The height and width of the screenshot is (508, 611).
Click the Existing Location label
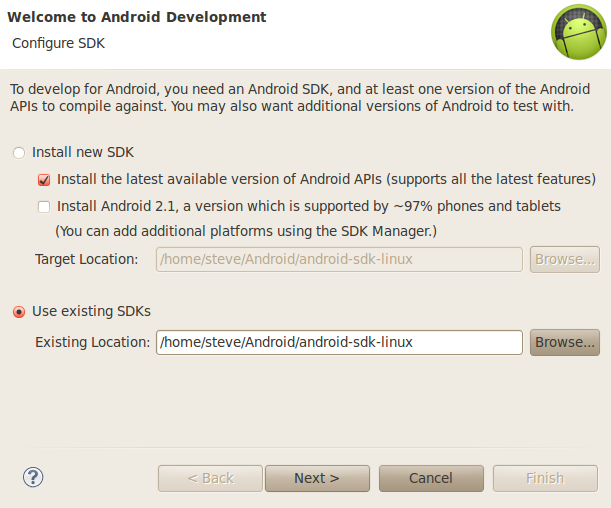pyautogui.click(x=92, y=342)
